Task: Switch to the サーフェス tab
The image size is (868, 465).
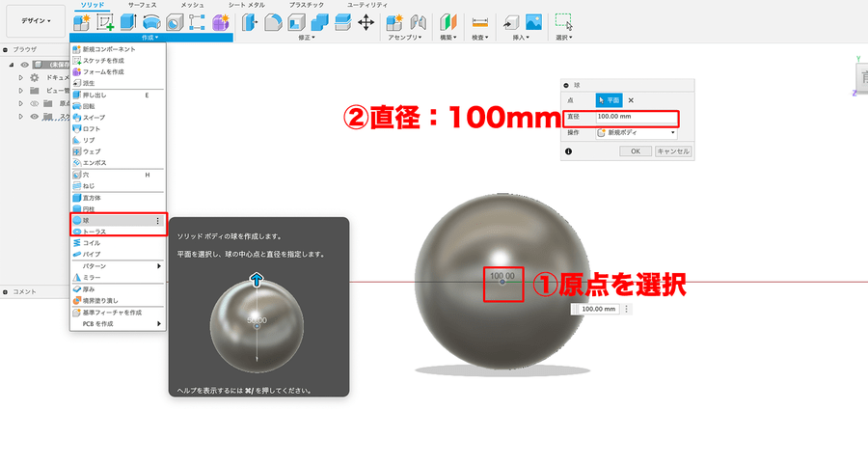Action: 143,5
